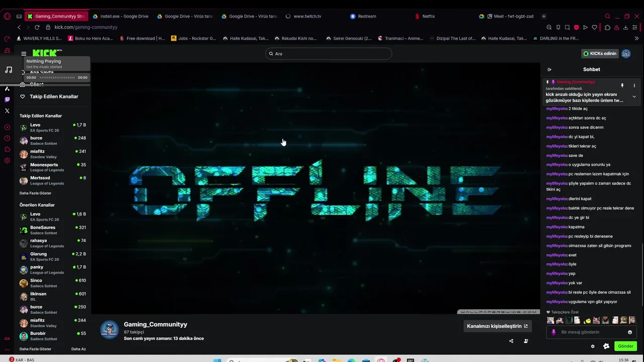Open the Moonesports followed channel
Image resolution: width=644 pixels, height=362 pixels.
[x=53, y=167]
